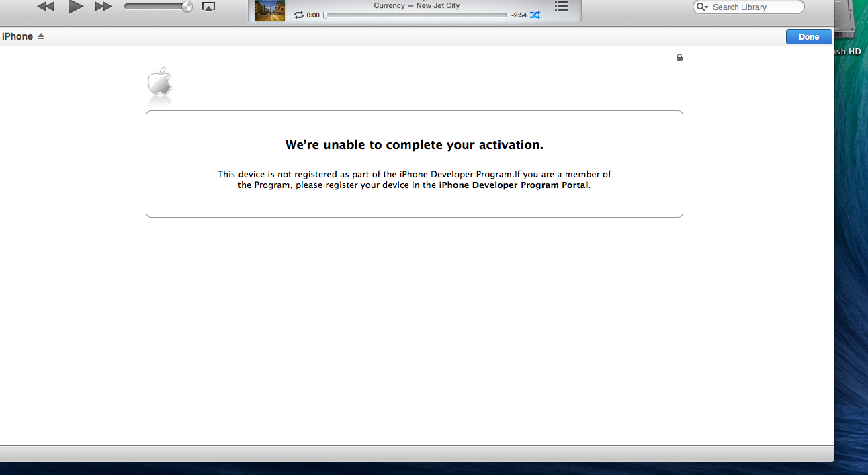
Task: Click the rewind previous track button
Action: (45, 7)
